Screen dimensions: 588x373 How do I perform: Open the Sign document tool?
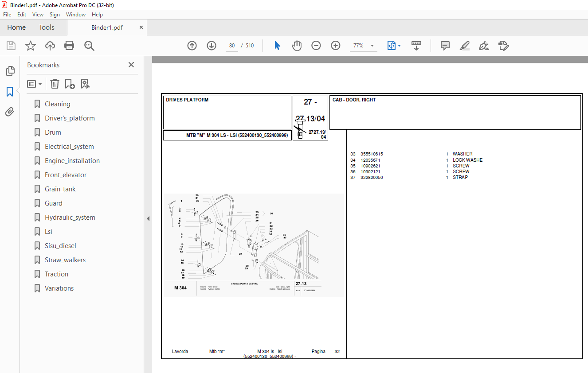(x=484, y=46)
